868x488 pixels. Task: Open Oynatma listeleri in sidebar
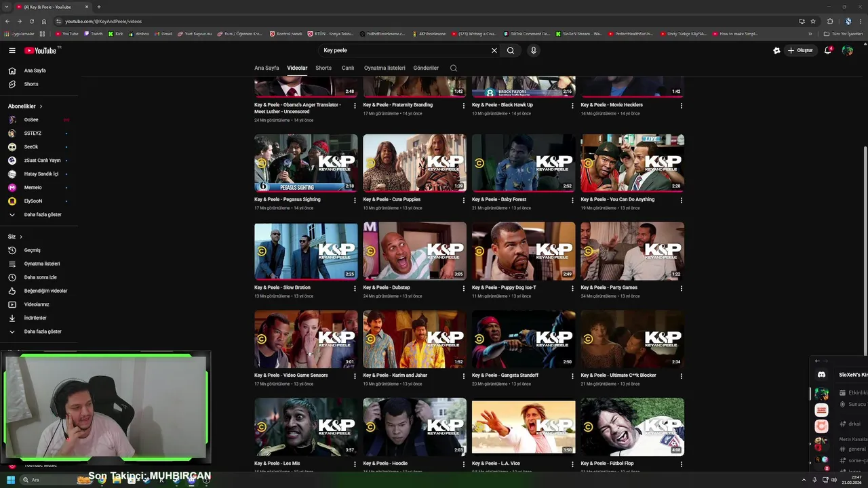(41, 264)
